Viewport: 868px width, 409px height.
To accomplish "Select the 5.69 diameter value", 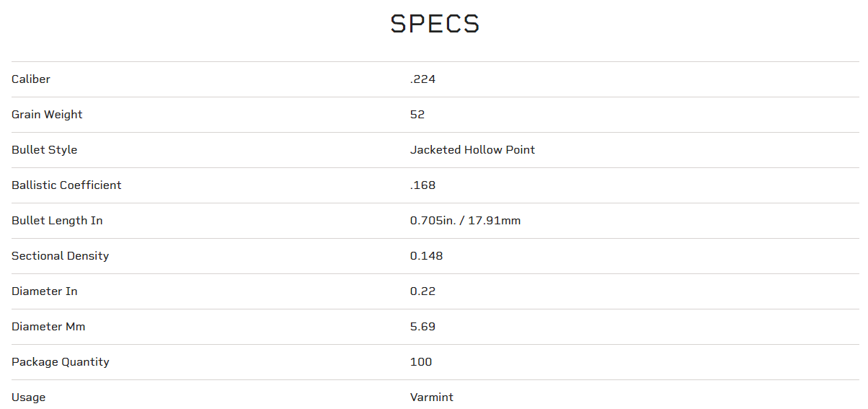I will (x=422, y=327).
